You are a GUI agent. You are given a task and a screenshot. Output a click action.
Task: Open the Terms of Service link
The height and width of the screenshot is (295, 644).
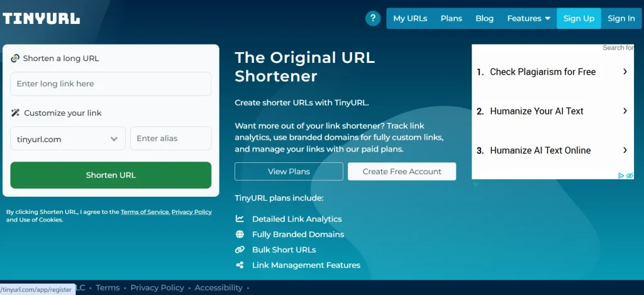click(x=145, y=212)
